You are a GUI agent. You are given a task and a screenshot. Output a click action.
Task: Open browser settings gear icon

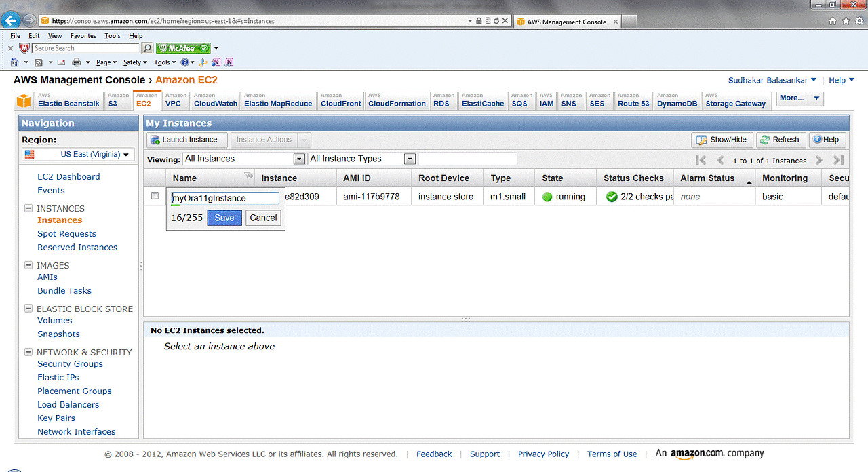859,21
